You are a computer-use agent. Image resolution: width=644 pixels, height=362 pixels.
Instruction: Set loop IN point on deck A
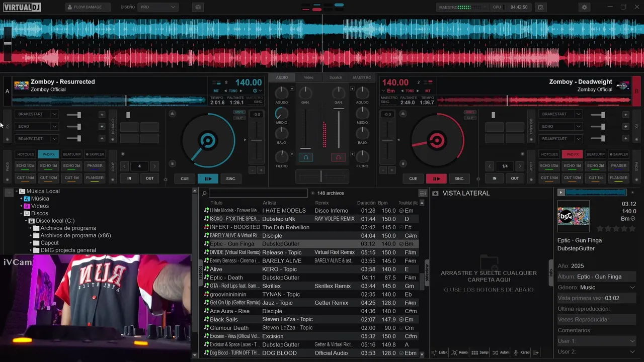[129, 178]
